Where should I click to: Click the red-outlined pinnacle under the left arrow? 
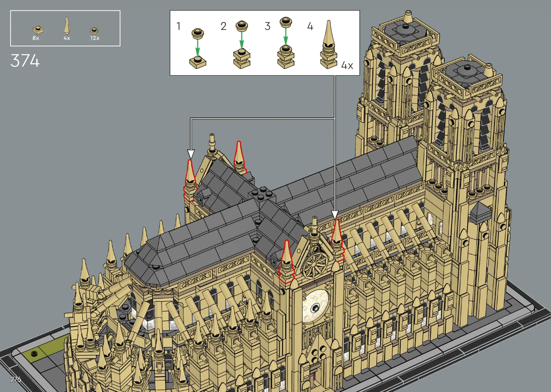[x=190, y=180]
